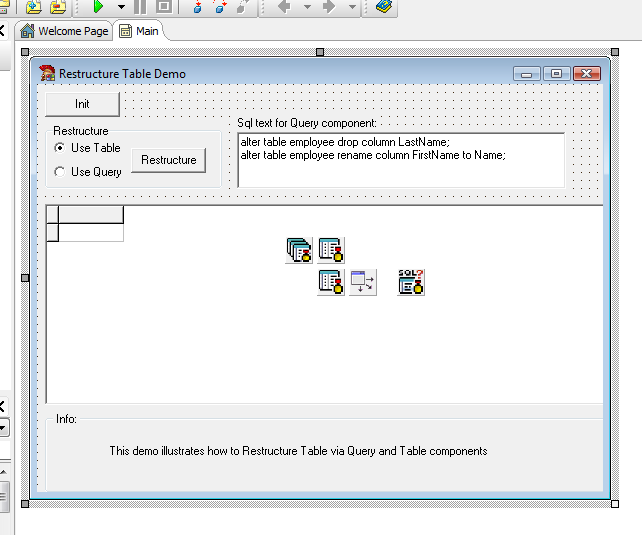642x535 pixels.
Task: Select the database component with stacked tables
Action: pos(298,250)
